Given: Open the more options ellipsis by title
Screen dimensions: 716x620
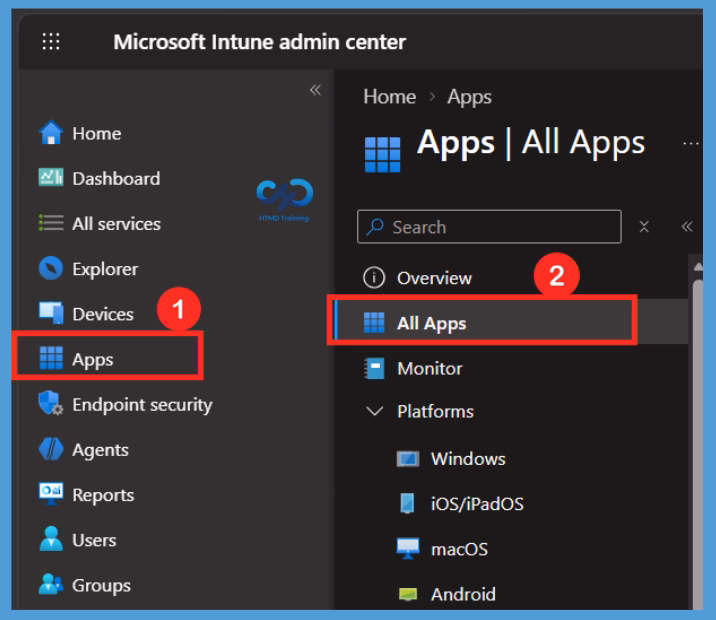Looking at the screenshot, I should coord(690,144).
